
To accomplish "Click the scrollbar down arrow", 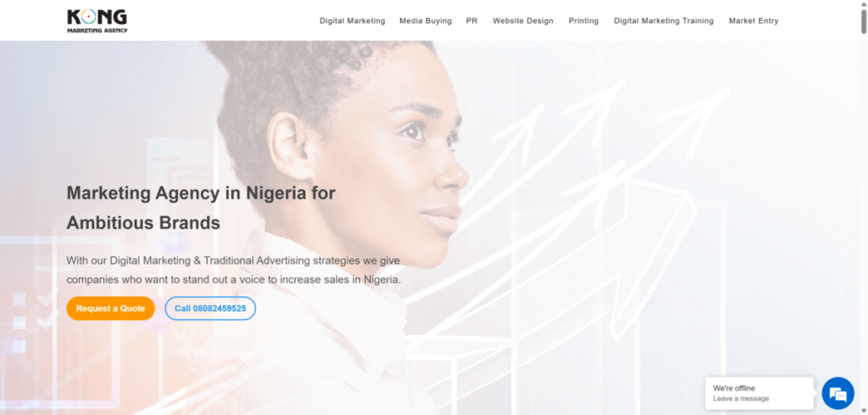I will pyautogui.click(x=864, y=412).
